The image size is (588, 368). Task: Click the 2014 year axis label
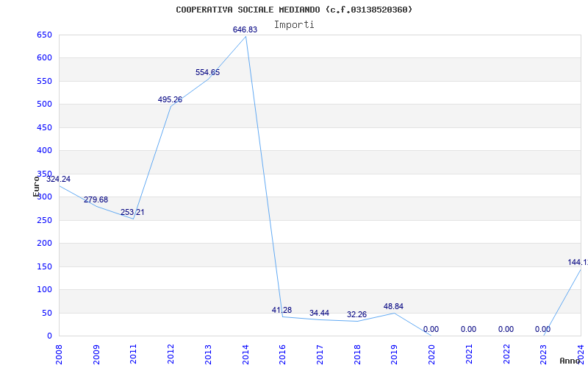pos(245,353)
